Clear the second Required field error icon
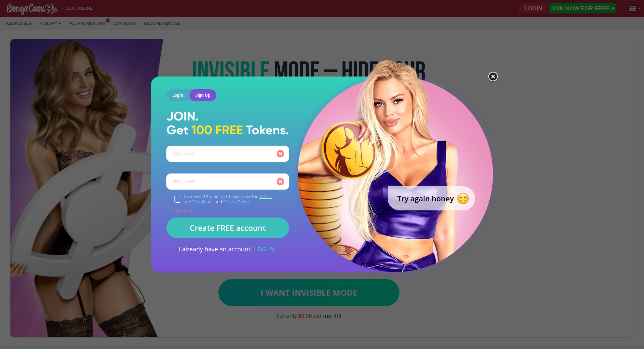This screenshot has width=644, height=349. pyautogui.click(x=280, y=182)
